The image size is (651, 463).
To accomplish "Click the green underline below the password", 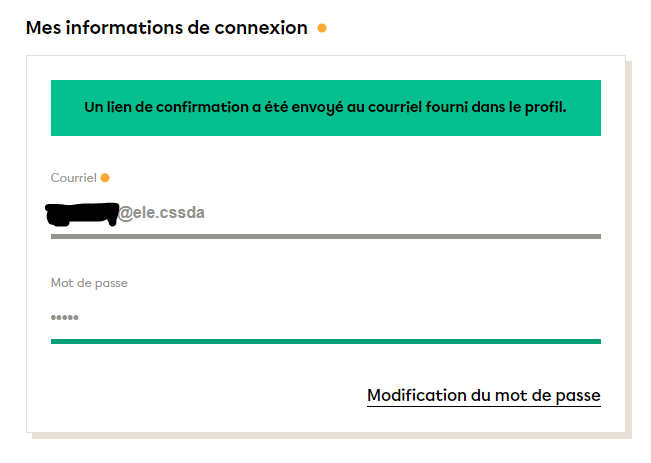I will click(x=325, y=341).
